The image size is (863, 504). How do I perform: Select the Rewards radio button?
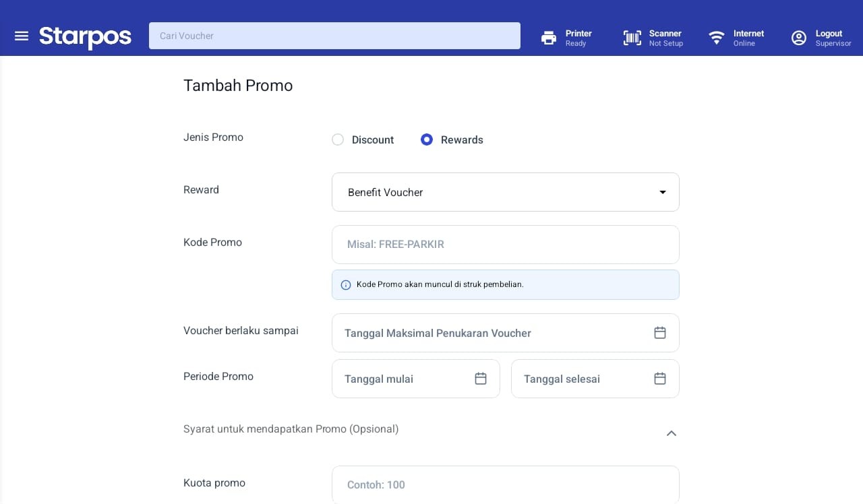(x=427, y=139)
